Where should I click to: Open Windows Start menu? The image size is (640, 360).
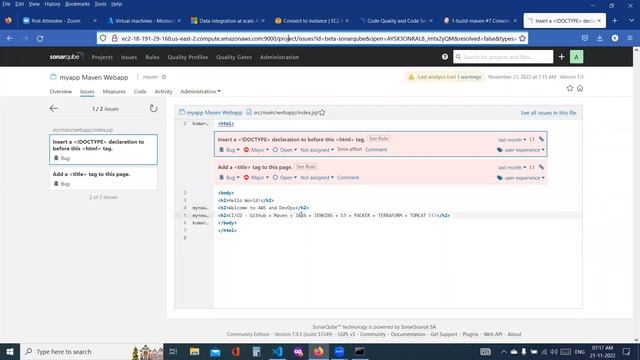click(x=10, y=351)
